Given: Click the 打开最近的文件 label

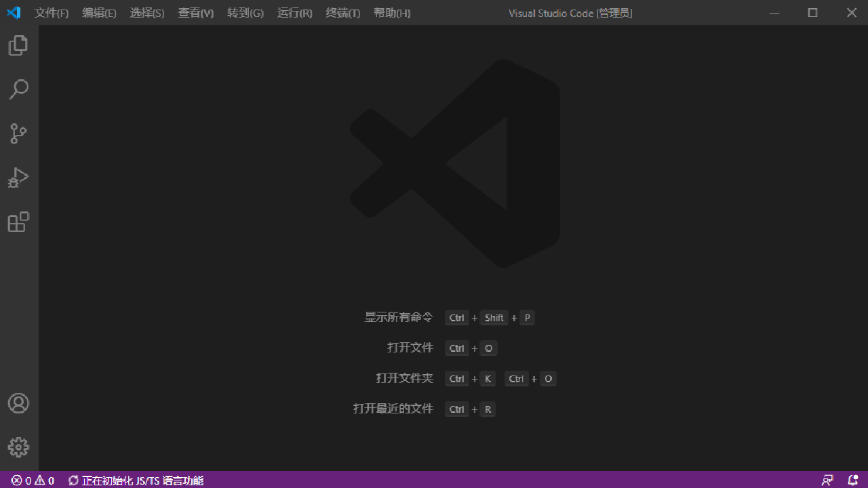Looking at the screenshot, I should (x=393, y=409).
